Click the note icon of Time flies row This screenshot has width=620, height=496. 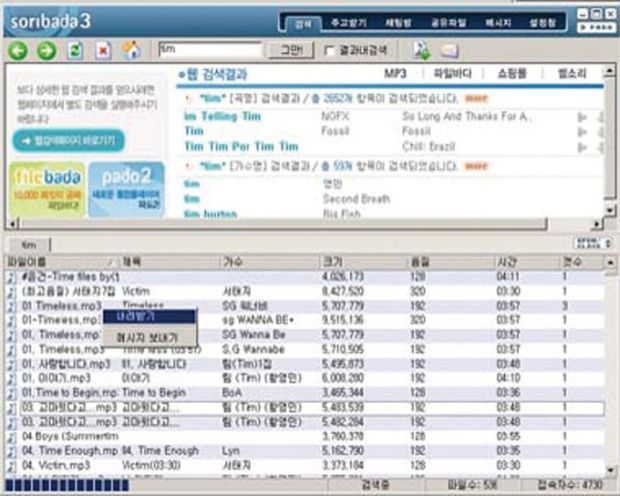pos(11,277)
